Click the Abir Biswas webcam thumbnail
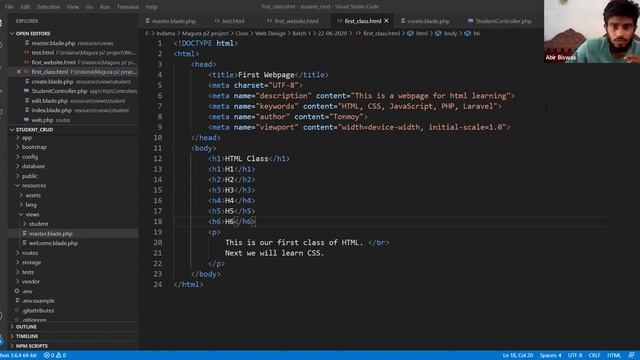Image resolution: width=640 pixels, height=360 pixels. (x=592, y=31)
